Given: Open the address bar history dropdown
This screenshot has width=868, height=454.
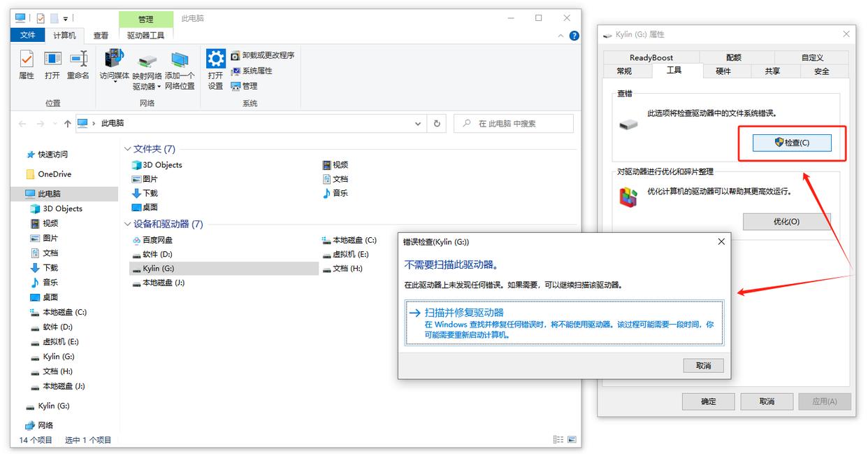Looking at the screenshot, I should (x=418, y=124).
